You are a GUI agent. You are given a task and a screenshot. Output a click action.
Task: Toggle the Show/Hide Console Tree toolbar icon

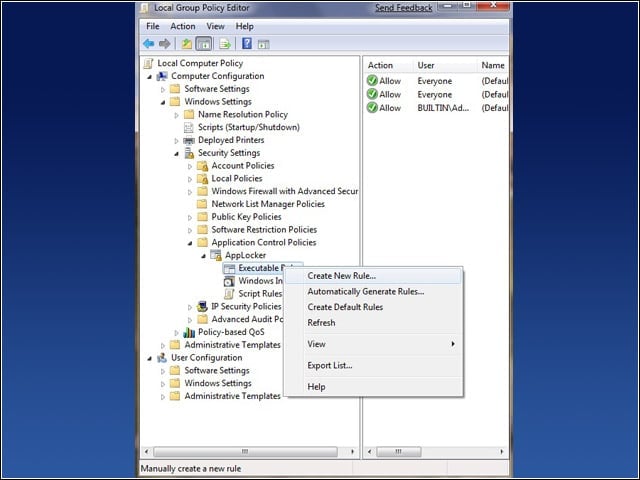point(204,44)
